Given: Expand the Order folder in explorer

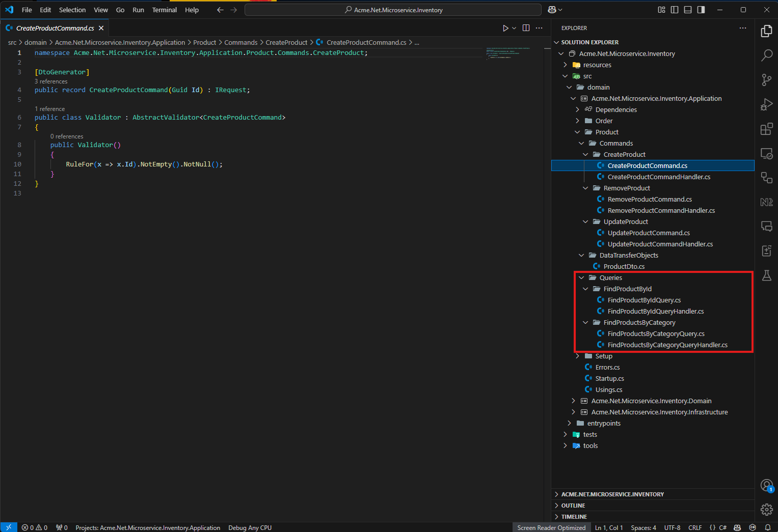Looking at the screenshot, I should pos(604,121).
